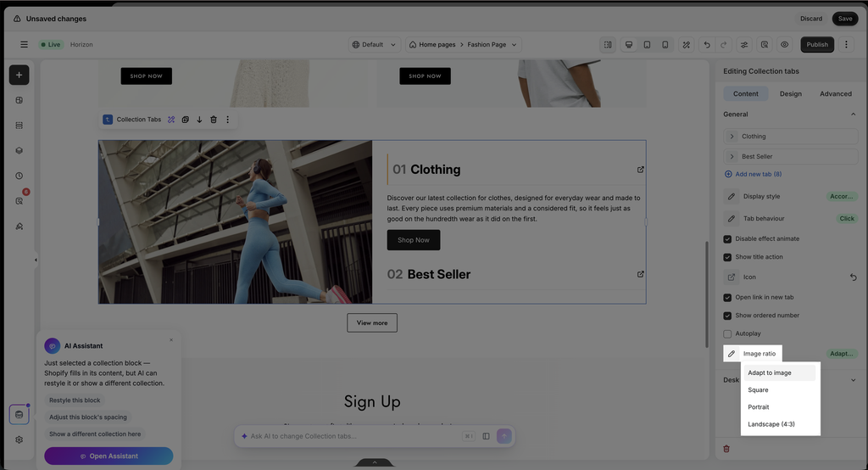Open the layers list sidebar icon

coord(19,126)
